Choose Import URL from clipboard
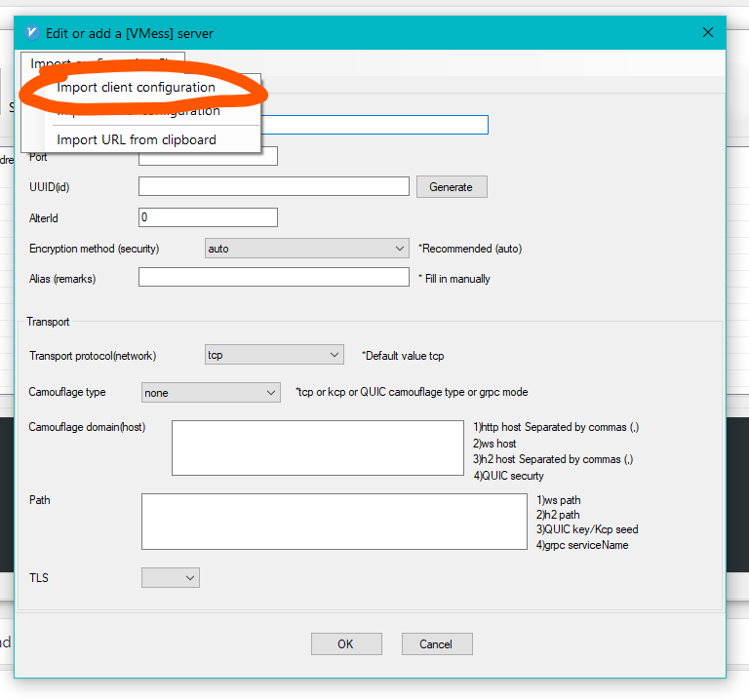Image resolution: width=749 pixels, height=700 pixels. coord(137,139)
